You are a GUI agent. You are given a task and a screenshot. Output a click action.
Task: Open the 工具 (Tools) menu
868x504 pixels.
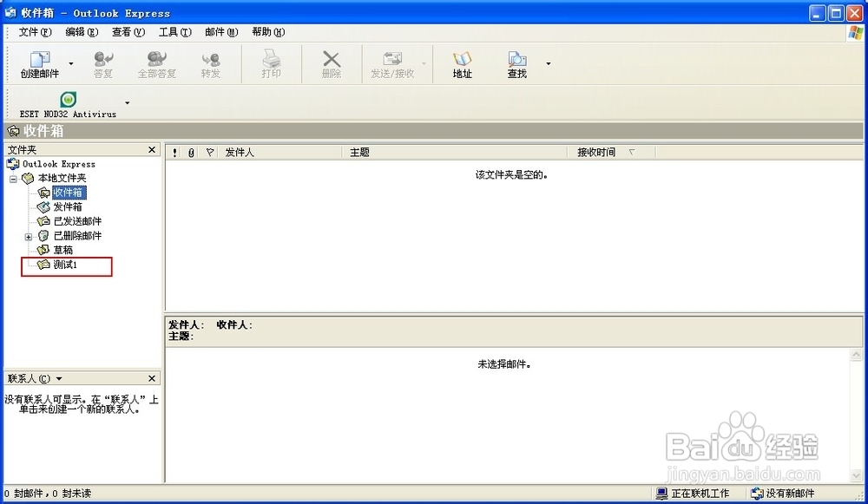(x=174, y=32)
